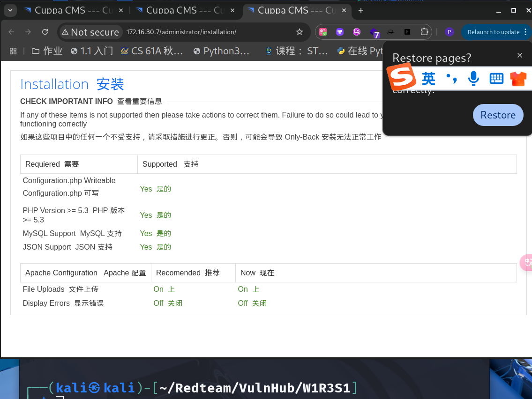The image size is (532, 399).
Task: Toggle the 英 language mode
Action: coord(428,79)
